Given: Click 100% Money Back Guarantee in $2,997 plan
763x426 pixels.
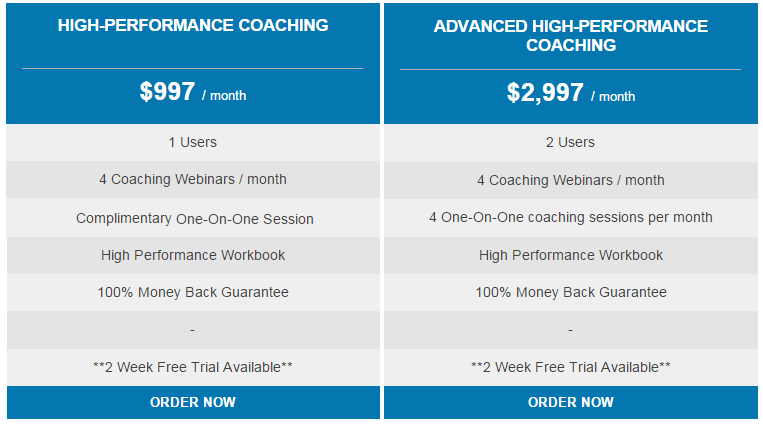Looking at the screenshot, I should point(571,292).
